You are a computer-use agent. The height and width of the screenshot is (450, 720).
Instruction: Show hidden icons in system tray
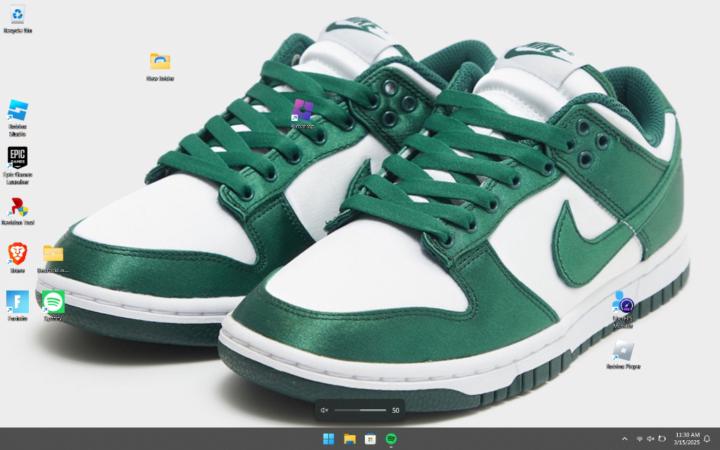coord(625,439)
